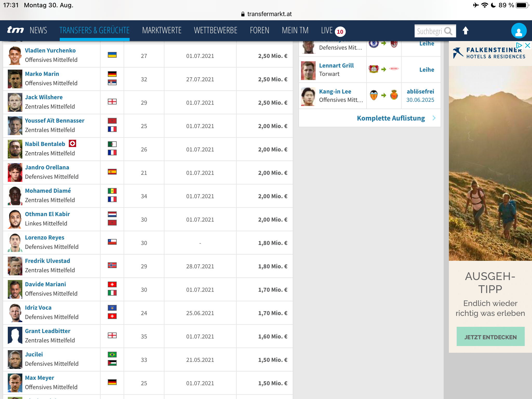This screenshot has width=532, height=399.
Task: Click the battery status icon
Action: point(522,5)
